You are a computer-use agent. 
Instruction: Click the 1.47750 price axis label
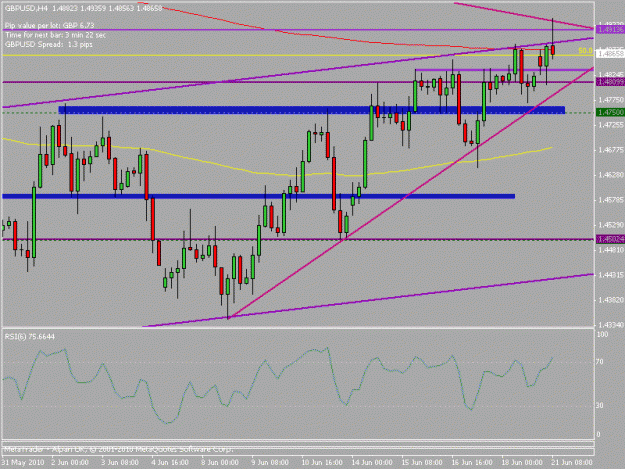pos(611,100)
